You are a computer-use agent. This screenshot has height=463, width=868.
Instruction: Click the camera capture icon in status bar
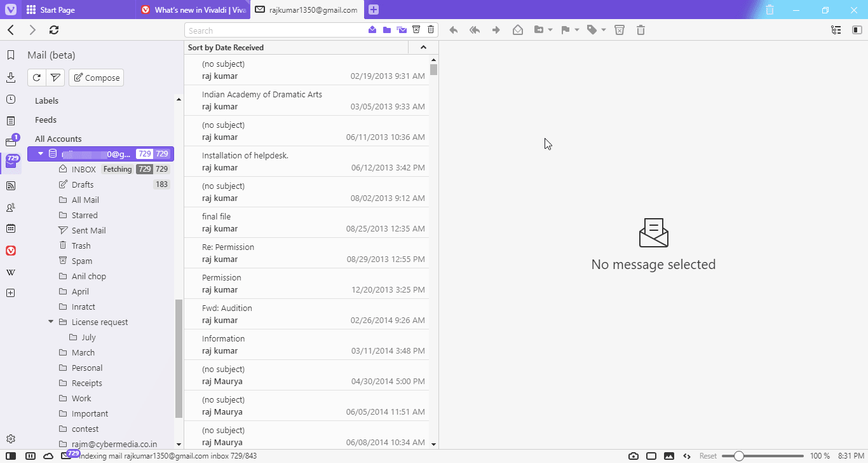(633, 456)
